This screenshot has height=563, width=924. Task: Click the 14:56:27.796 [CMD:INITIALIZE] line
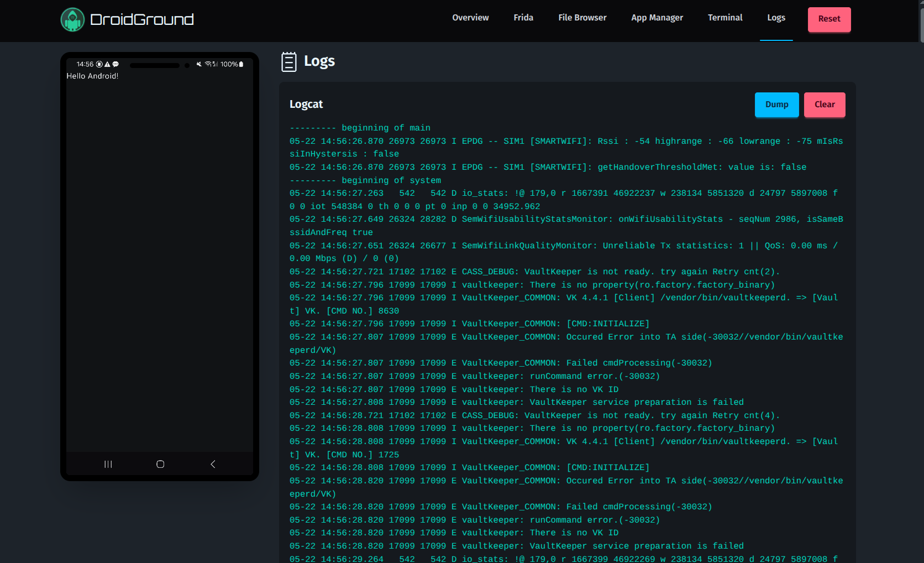(x=469, y=324)
